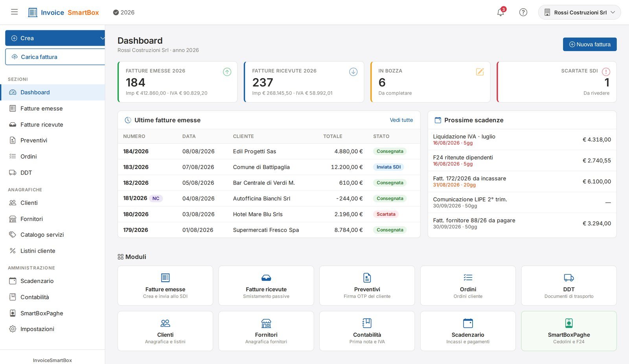
Task: Open invoice 183/2026 row
Action: tap(269, 167)
